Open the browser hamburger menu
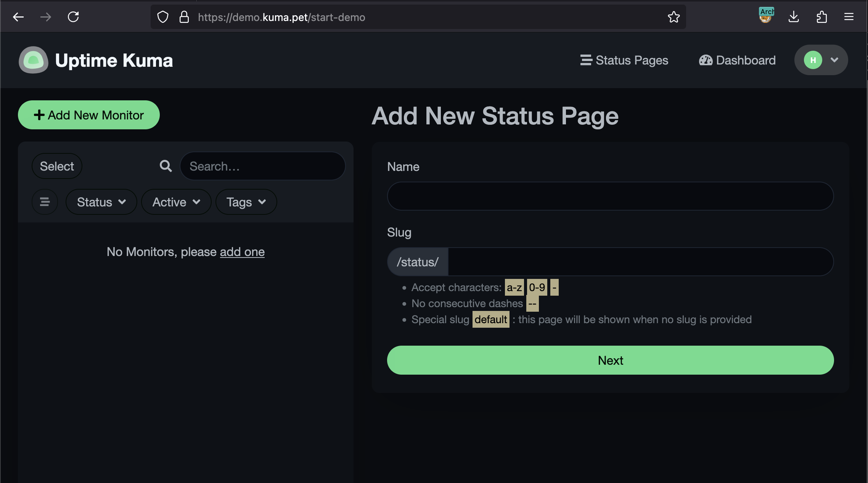Viewport: 868px width, 483px height. coord(849,17)
